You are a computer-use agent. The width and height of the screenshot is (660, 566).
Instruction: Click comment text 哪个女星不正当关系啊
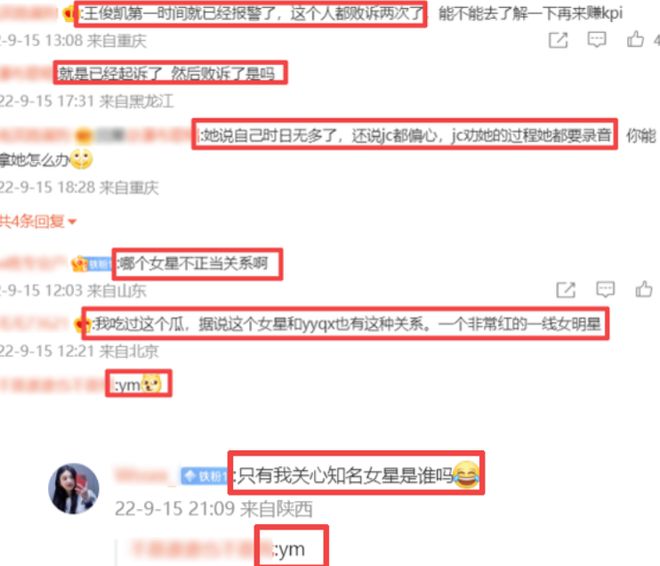coord(194,264)
